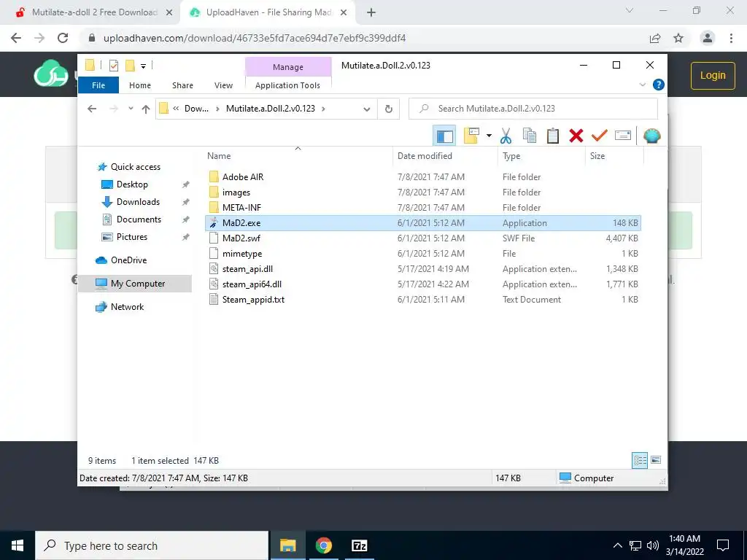Click the Search Mutilate.a.Doll.2.v0.123 field
The height and width of the screenshot is (560, 747).
coord(533,109)
